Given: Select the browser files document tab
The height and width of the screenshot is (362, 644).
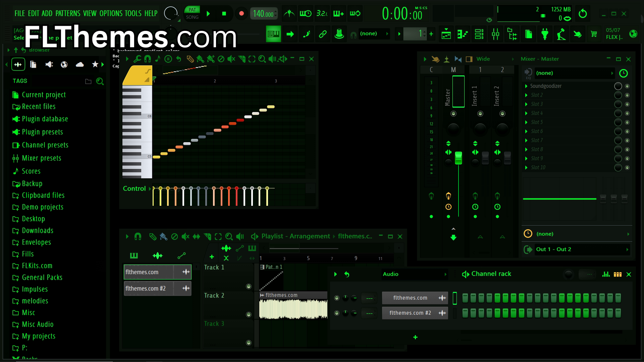Looking at the screenshot, I should click(x=33, y=64).
